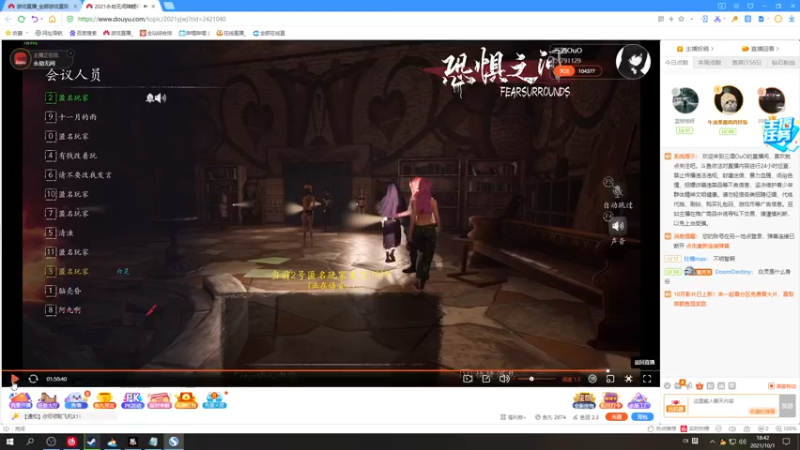Adjust the player volume slider
This screenshot has height=450, width=800.
pos(536,379)
